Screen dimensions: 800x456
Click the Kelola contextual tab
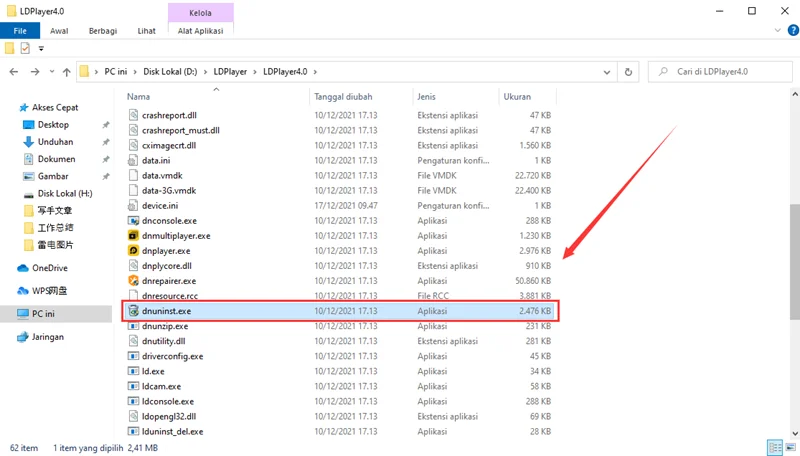click(201, 13)
